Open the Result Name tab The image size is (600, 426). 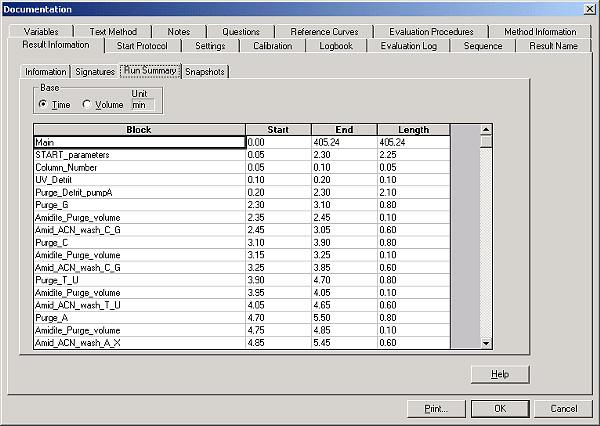[553, 46]
